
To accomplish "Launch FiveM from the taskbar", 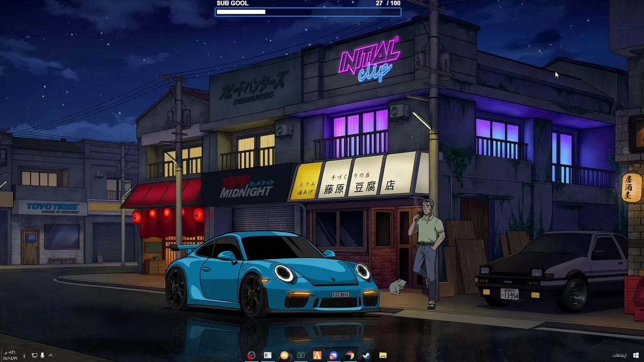I will (317, 355).
